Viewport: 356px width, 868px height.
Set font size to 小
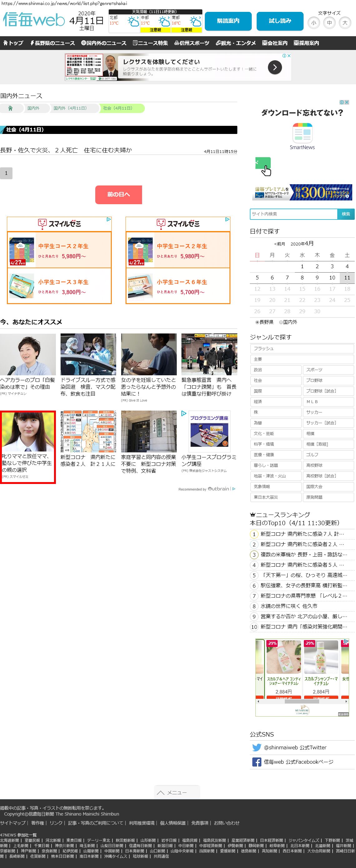(x=314, y=23)
